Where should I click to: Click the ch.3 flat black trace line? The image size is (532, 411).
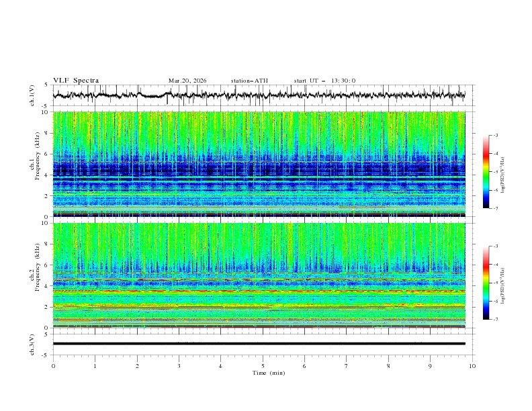tap(262, 344)
